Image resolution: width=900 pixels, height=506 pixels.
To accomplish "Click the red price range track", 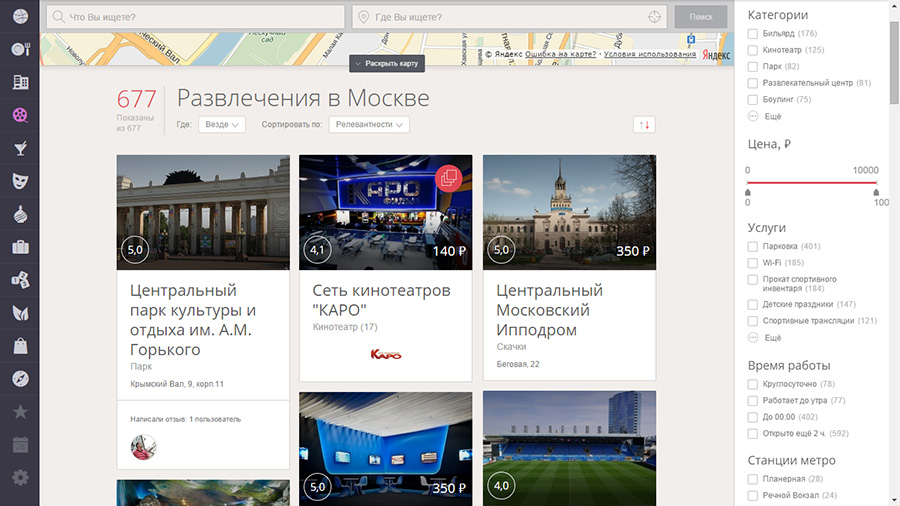I will 812,183.
